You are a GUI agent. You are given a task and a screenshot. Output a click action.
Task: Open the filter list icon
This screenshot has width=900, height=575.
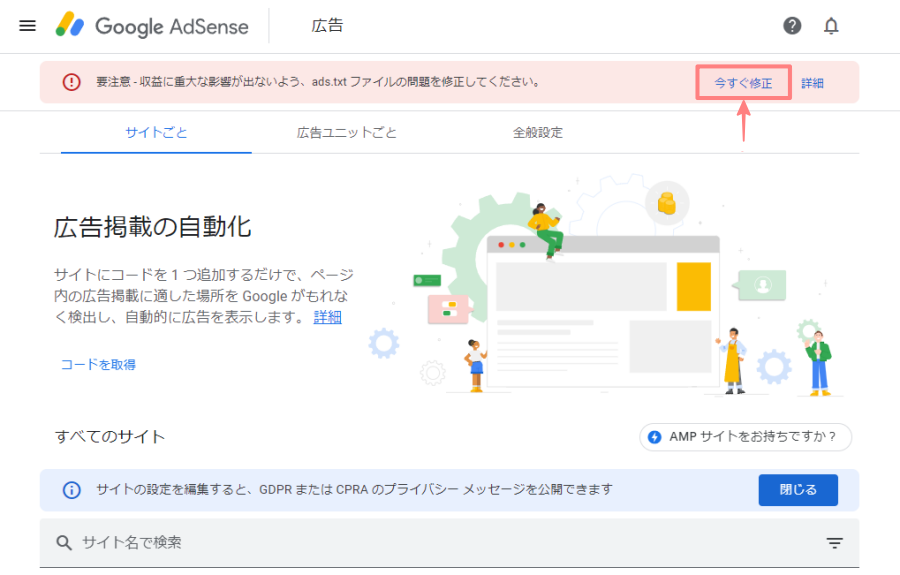pos(835,543)
